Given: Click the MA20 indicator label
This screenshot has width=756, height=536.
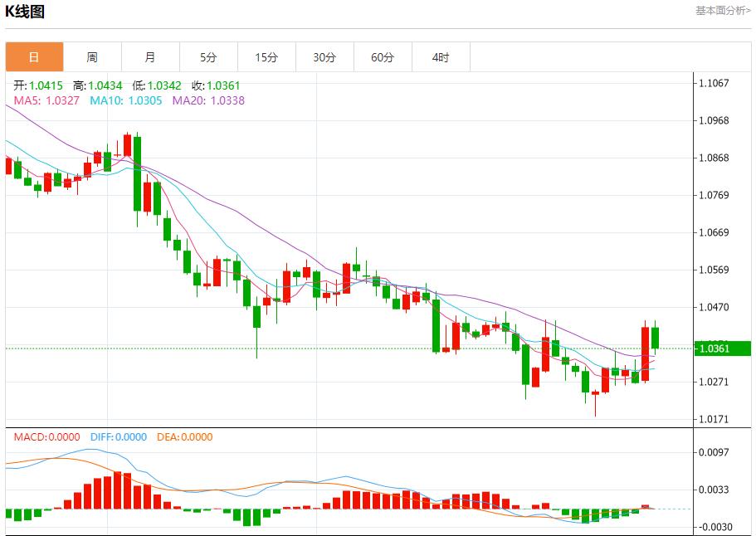Looking at the screenshot, I should [207, 100].
